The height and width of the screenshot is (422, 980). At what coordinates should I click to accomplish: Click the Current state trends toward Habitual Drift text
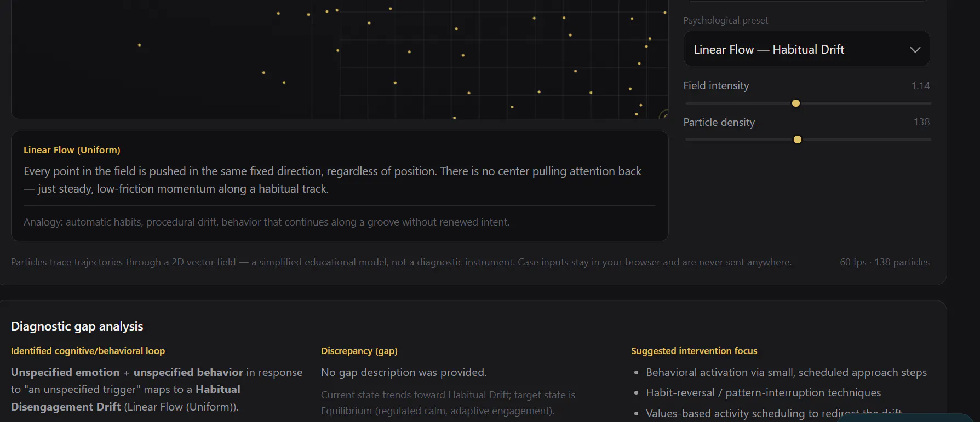tap(448, 402)
